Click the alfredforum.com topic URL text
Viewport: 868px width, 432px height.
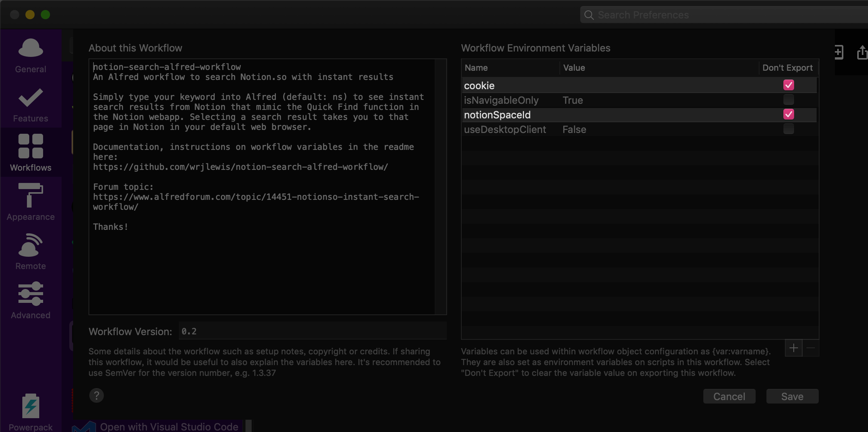tap(256, 202)
